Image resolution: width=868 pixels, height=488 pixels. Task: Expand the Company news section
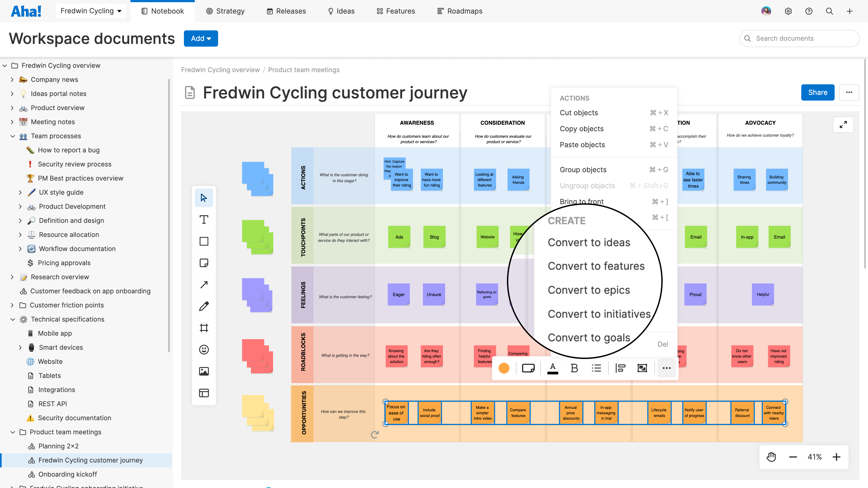(12, 79)
